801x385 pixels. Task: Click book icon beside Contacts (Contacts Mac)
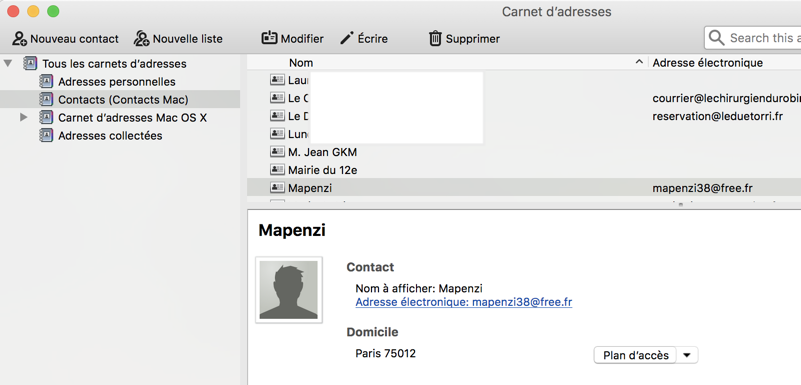46,100
